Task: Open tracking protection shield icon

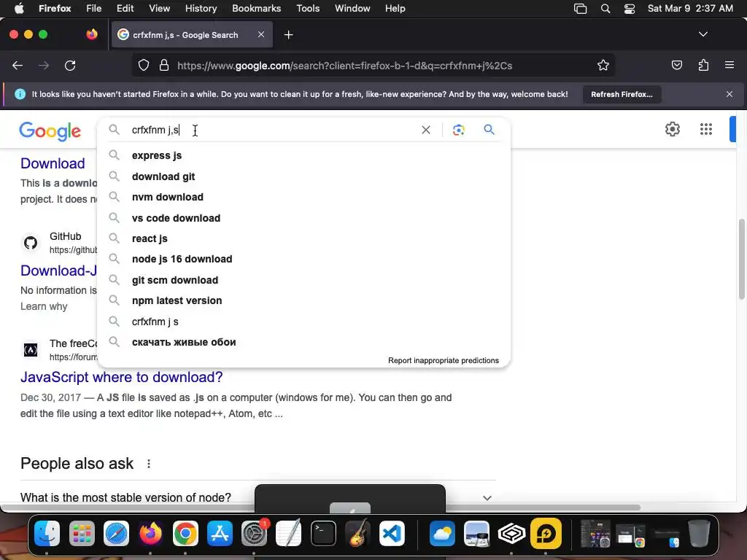Action: (144, 65)
